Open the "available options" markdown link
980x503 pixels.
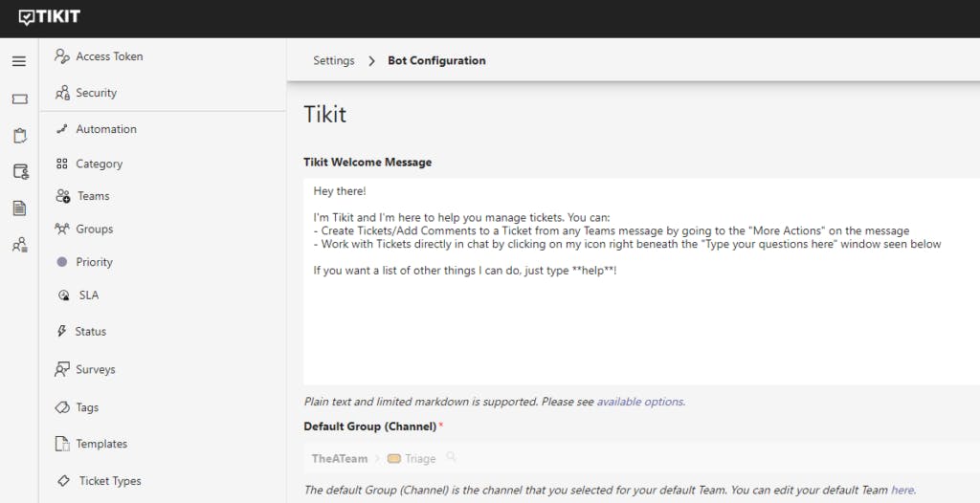click(640, 402)
